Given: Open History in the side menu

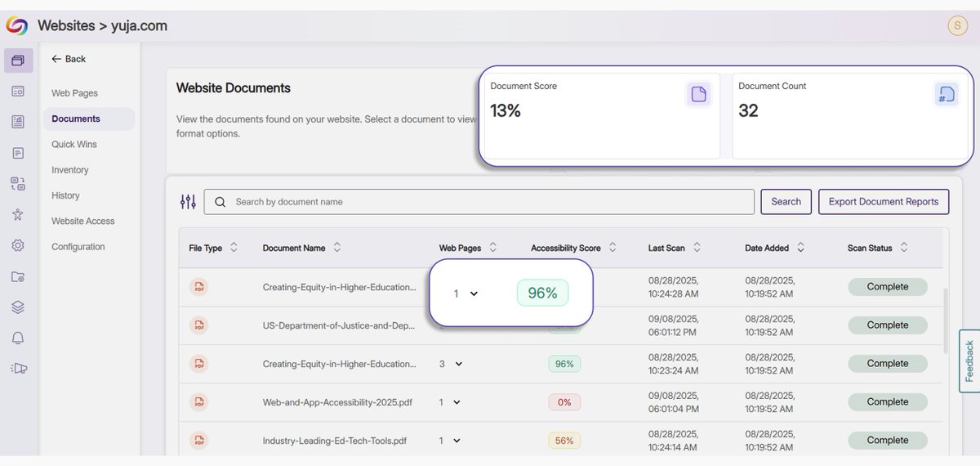Looking at the screenshot, I should (x=65, y=195).
